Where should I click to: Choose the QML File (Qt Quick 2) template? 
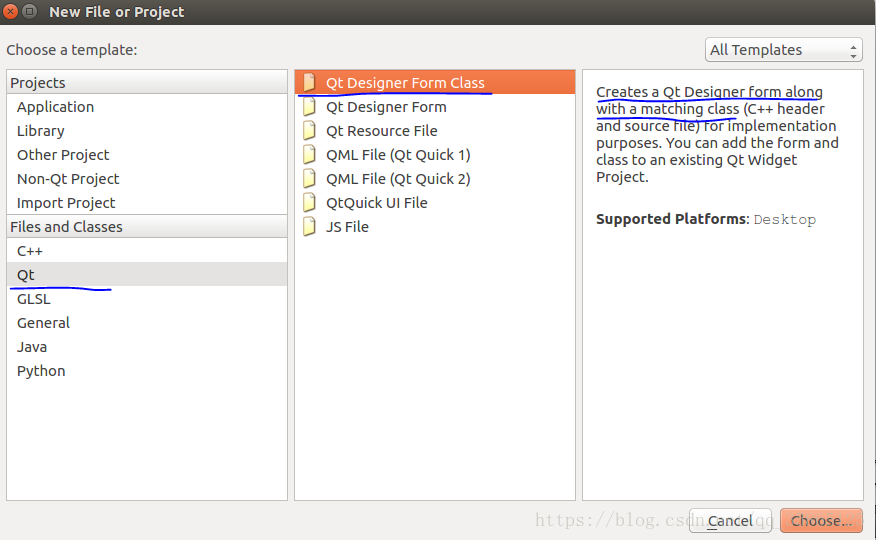[435, 179]
